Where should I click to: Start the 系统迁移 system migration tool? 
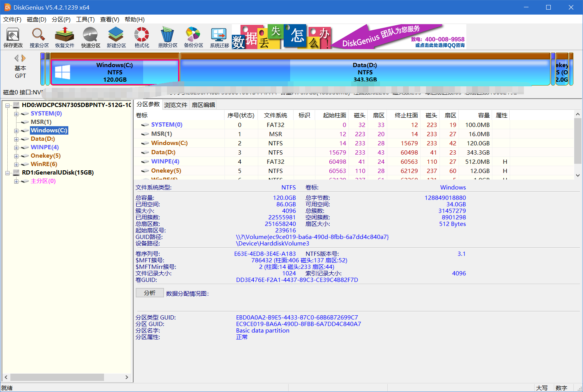(219, 37)
